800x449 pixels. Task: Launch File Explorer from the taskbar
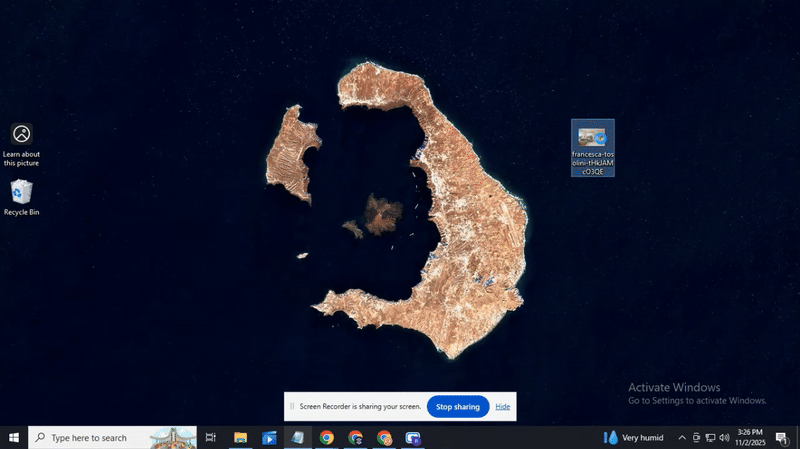pos(240,438)
